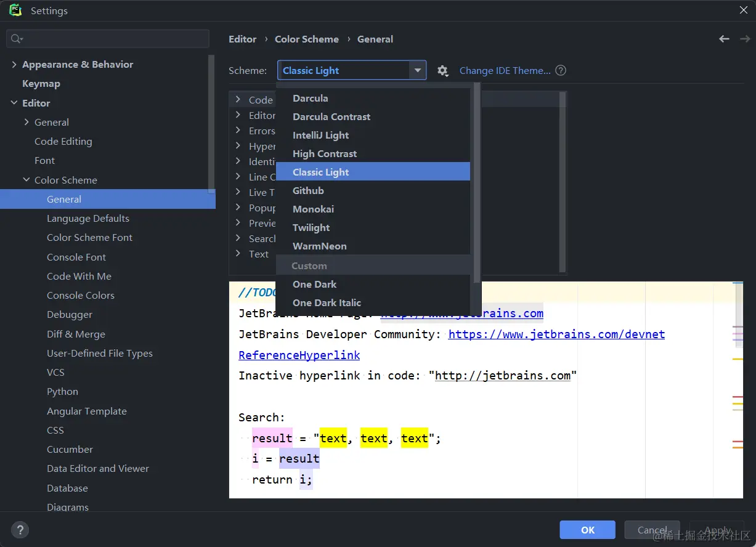756x547 pixels.
Task: Click the PyCharm logo in the title bar
Action: pyautogui.click(x=15, y=10)
